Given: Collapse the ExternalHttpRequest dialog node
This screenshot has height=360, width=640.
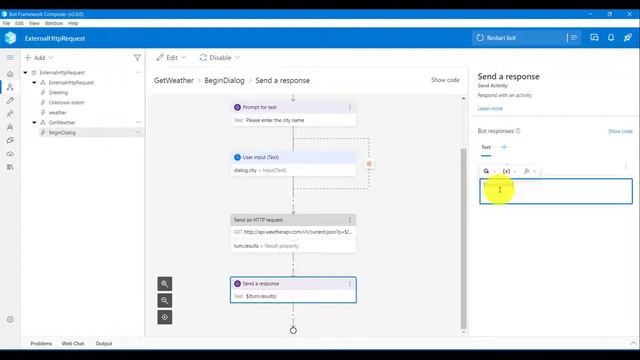Looking at the screenshot, I should pos(34,82).
